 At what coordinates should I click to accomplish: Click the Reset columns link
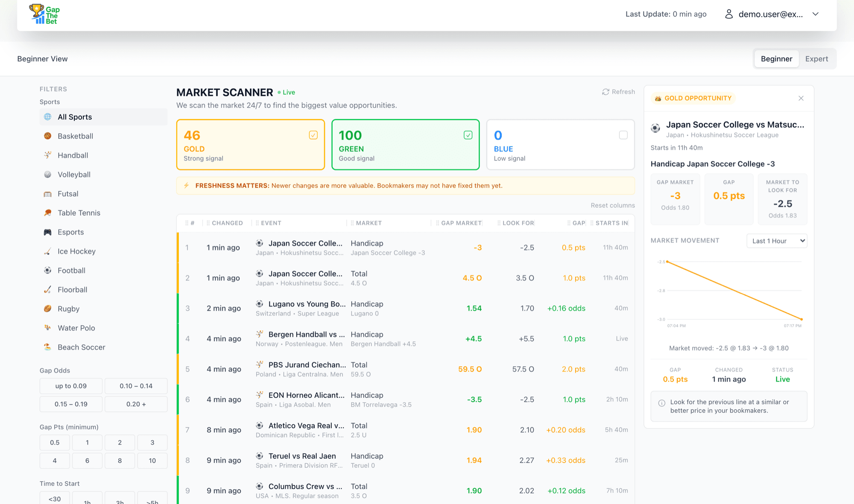click(x=613, y=205)
